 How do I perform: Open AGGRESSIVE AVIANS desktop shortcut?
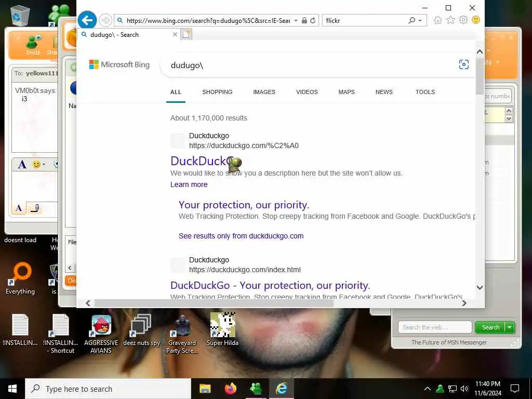(x=101, y=334)
